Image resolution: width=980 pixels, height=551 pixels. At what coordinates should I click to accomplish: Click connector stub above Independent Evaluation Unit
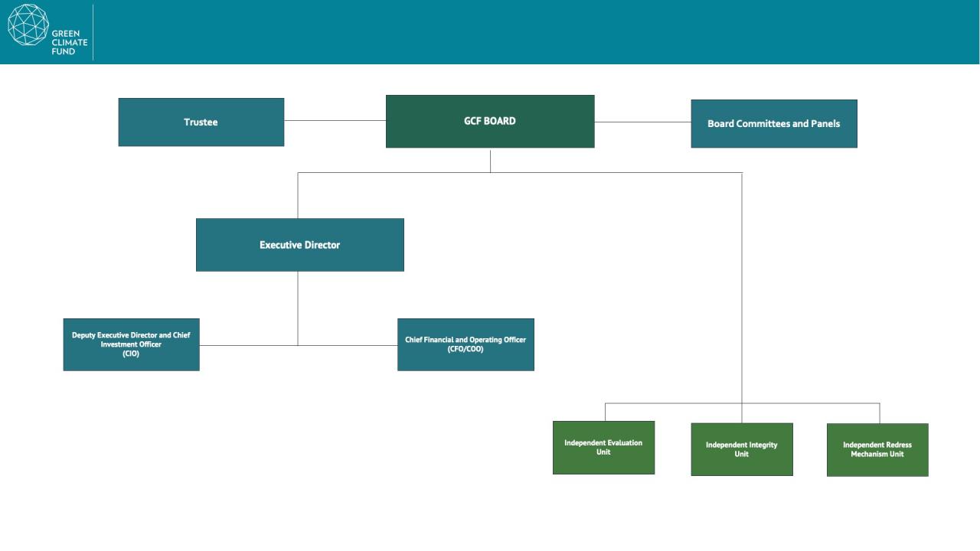point(605,412)
